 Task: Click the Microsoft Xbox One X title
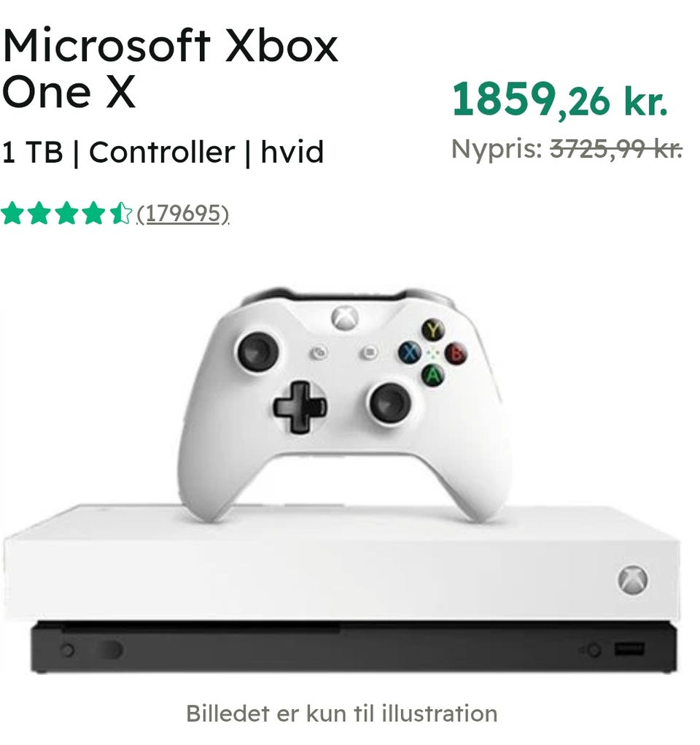[170, 68]
